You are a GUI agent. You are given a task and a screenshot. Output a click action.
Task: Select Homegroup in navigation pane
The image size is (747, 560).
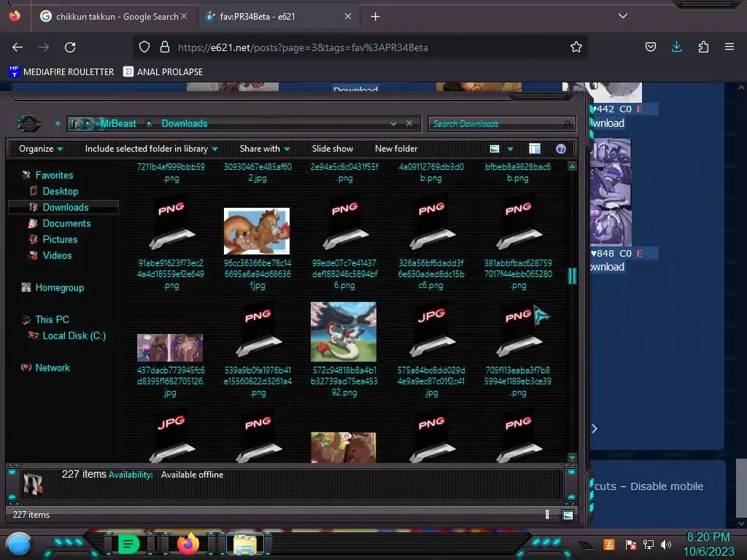click(x=59, y=287)
